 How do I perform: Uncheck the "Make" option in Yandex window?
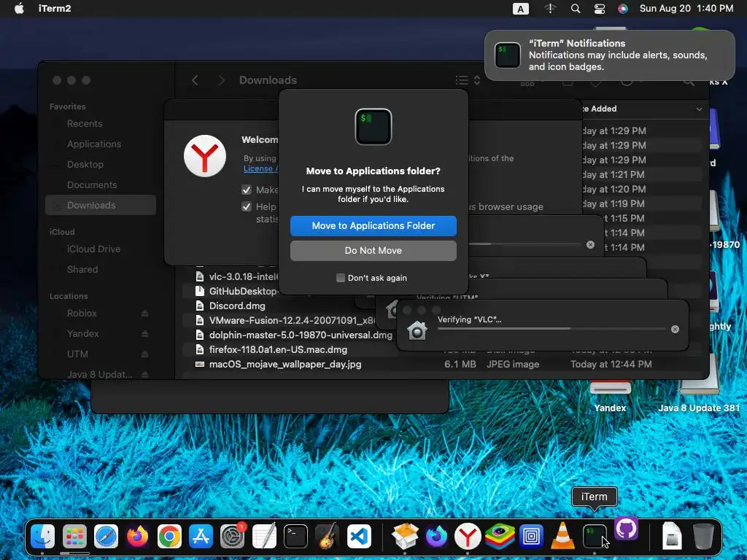(x=247, y=190)
